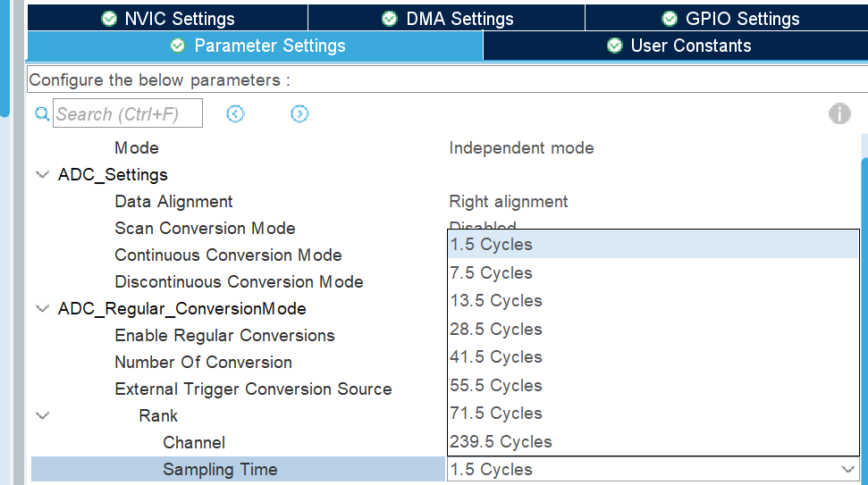Switch to DMA Settings tab

tap(447, 18)
